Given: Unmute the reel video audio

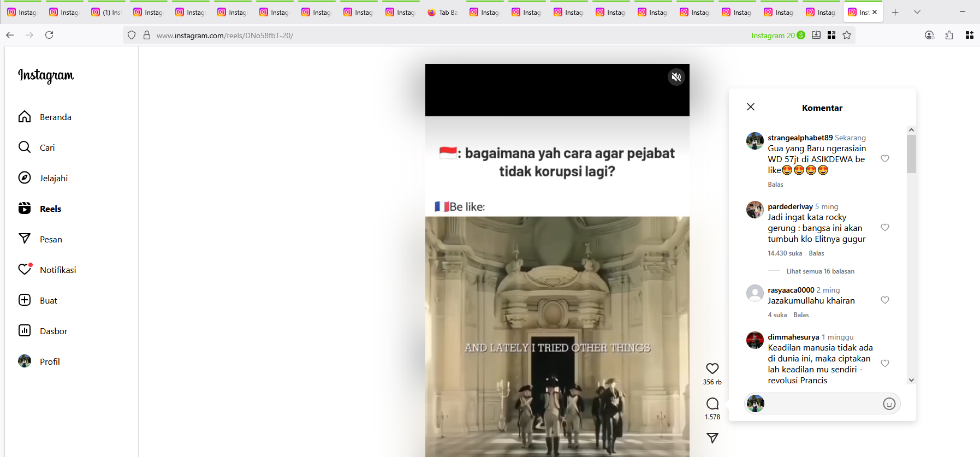Looking at the screenshot, I should tap(676, 77).
